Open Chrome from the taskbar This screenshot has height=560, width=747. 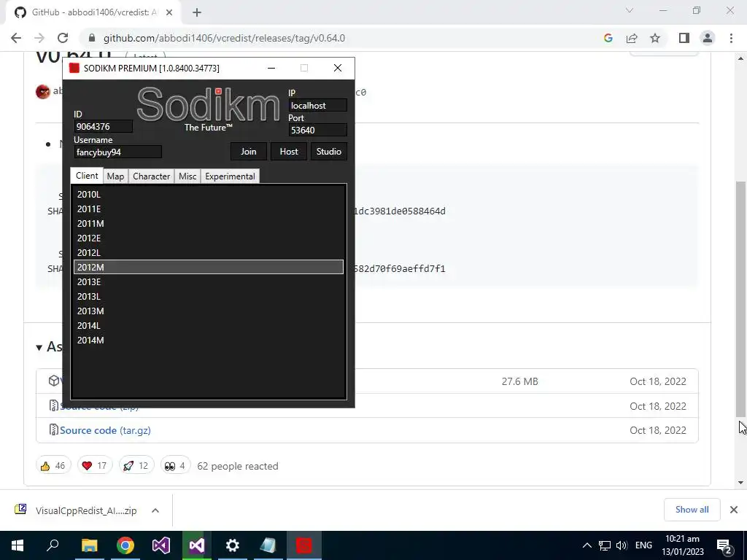(125, 545)
